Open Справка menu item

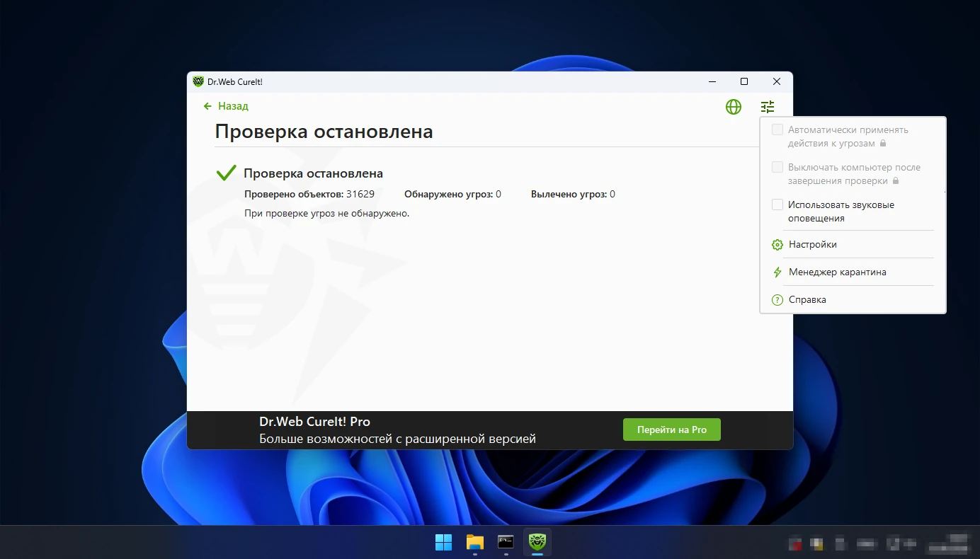coord(853,300)
